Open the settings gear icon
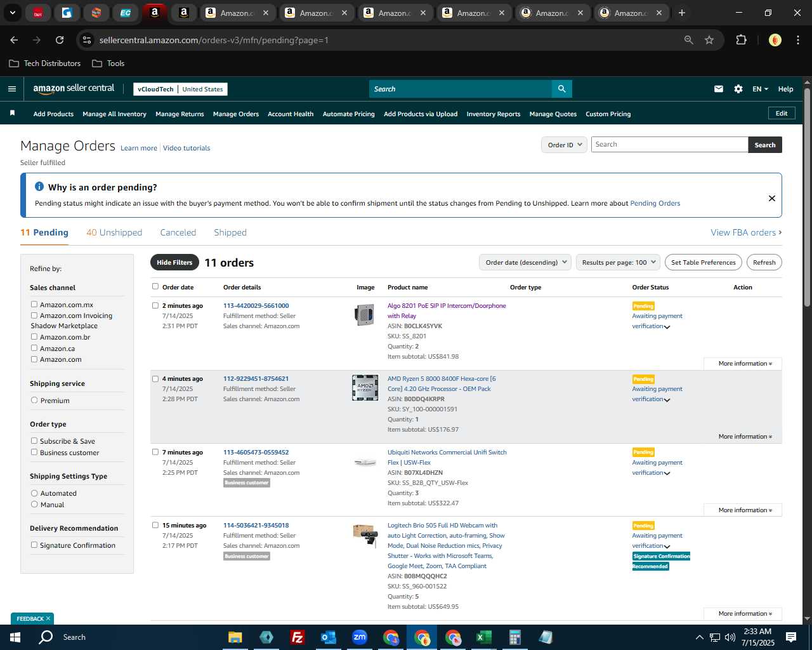The image size is (812, 650). tap(738, 89)
